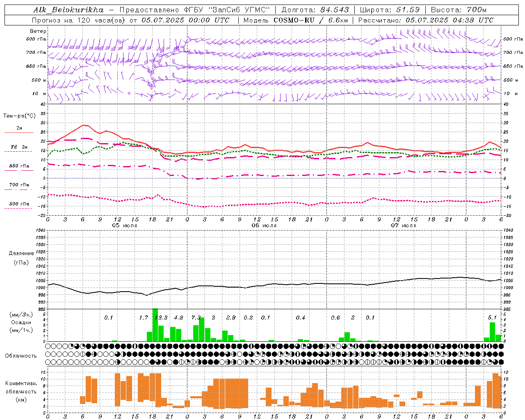Click the 7.3 precipitation total value
The image size is (525, 420).
196,317
